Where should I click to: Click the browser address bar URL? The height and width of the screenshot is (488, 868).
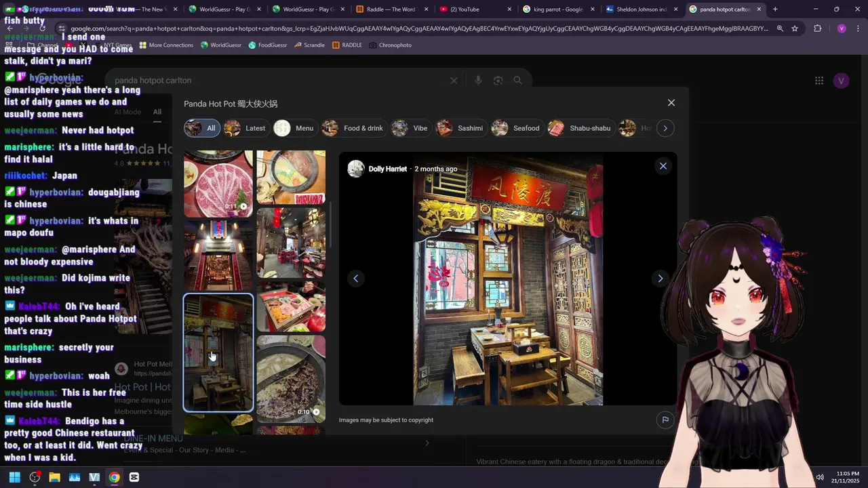tap(419, 28)
